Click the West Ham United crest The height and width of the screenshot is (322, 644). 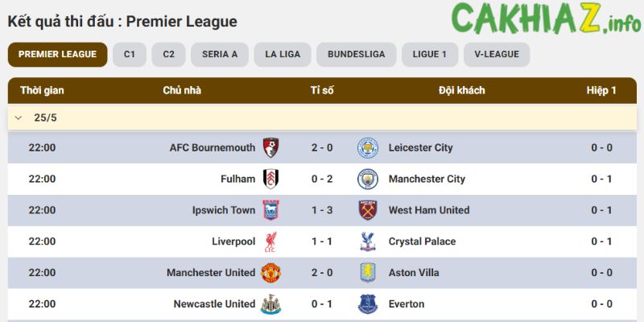(x=368, y=210)
